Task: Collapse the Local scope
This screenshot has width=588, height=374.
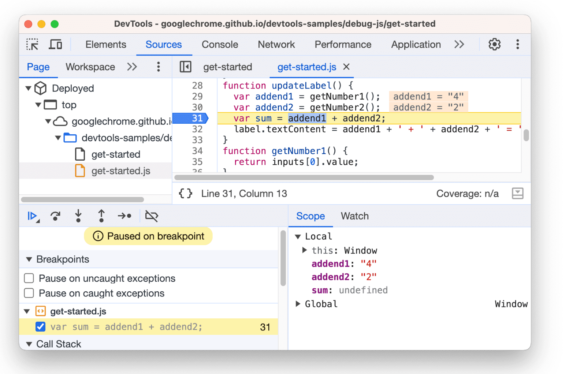Action: tap(298, 236)
